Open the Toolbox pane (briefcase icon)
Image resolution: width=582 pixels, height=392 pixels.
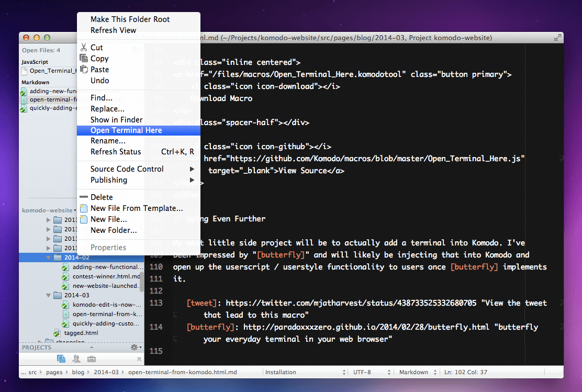(x=91, y=359)
